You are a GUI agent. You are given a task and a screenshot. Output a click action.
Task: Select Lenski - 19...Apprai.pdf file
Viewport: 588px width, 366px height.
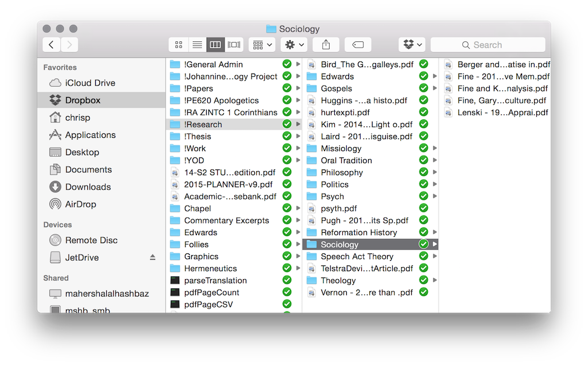(502, 113)
